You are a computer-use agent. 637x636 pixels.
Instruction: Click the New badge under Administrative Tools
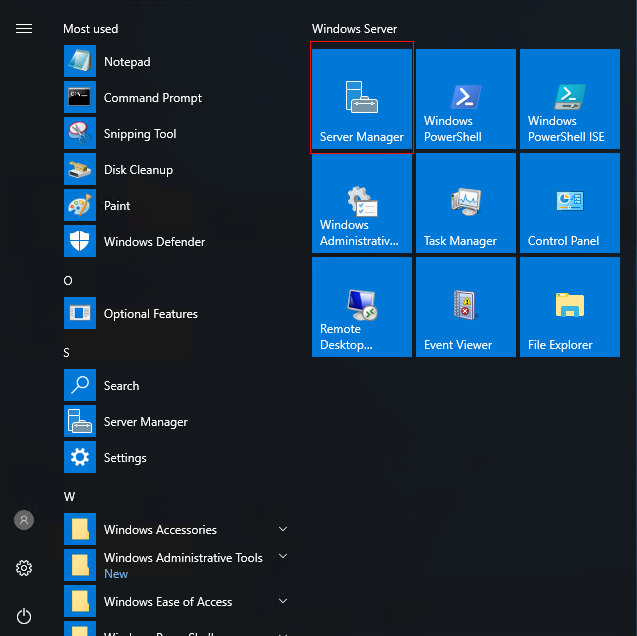tap(116, 574)
